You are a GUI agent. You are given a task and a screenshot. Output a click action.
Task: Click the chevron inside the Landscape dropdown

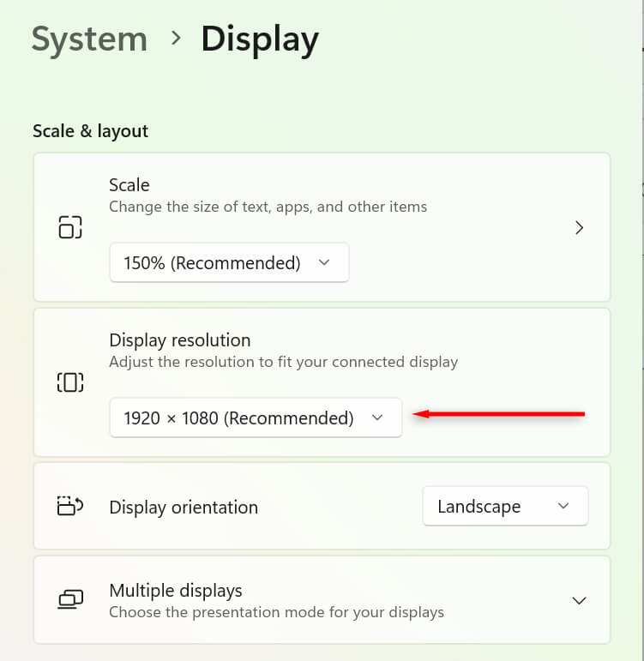click(x=563, y=506)
